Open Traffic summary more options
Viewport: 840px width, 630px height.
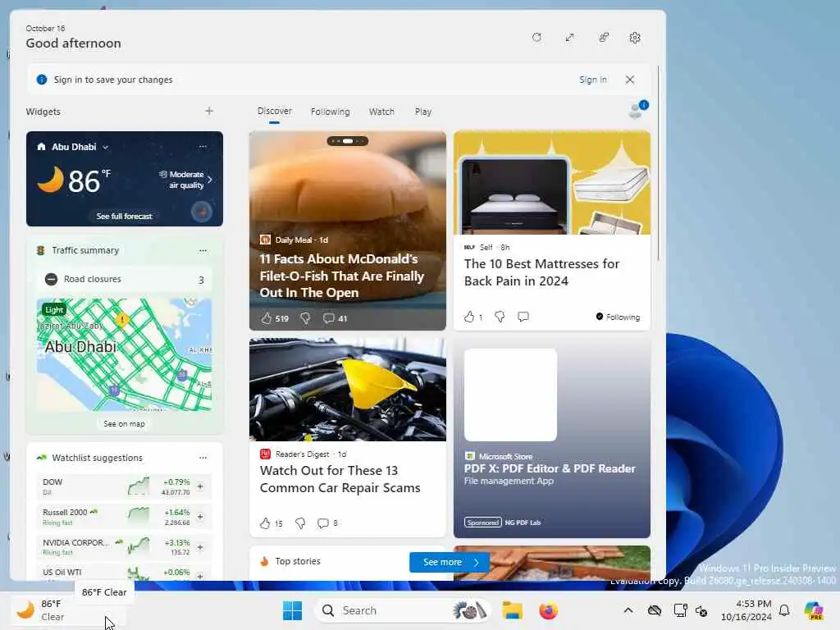tap(203, 250)
